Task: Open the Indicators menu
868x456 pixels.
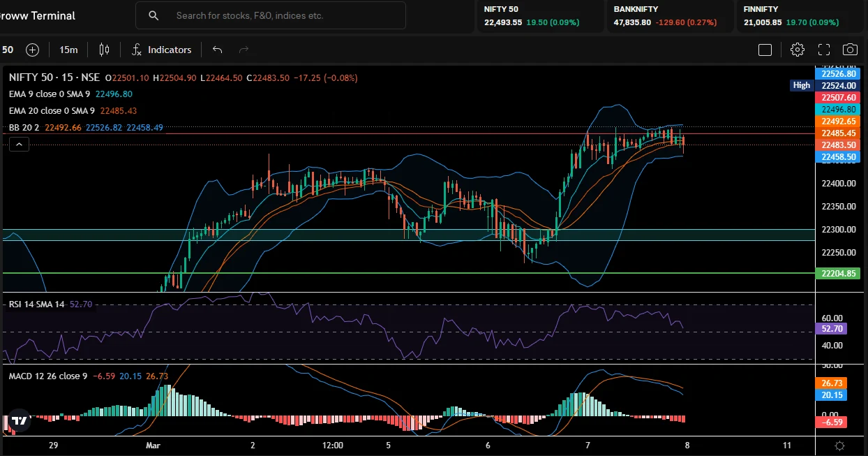Action: (x=161, y=50)
